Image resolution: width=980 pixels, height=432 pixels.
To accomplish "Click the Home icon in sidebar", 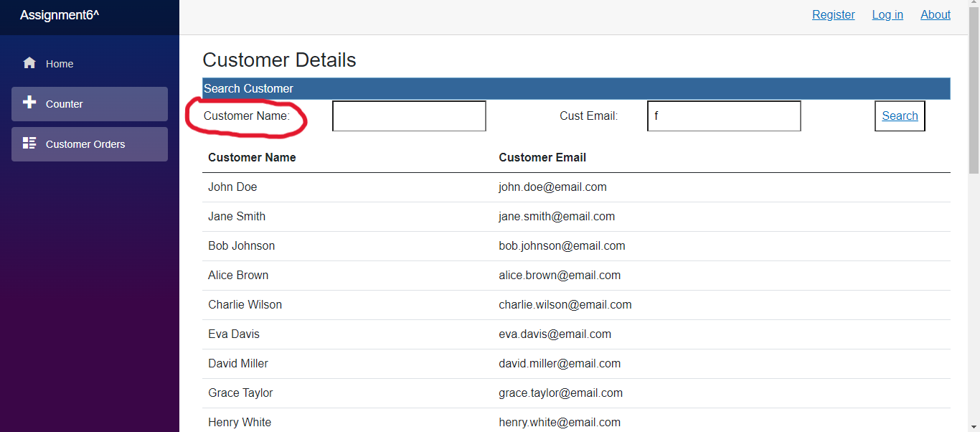I will [x=29, y=63].
